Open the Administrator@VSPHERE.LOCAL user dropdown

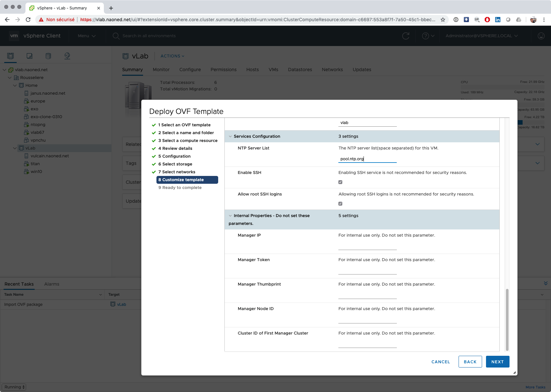pyautogui.click(x=481, y=36)
